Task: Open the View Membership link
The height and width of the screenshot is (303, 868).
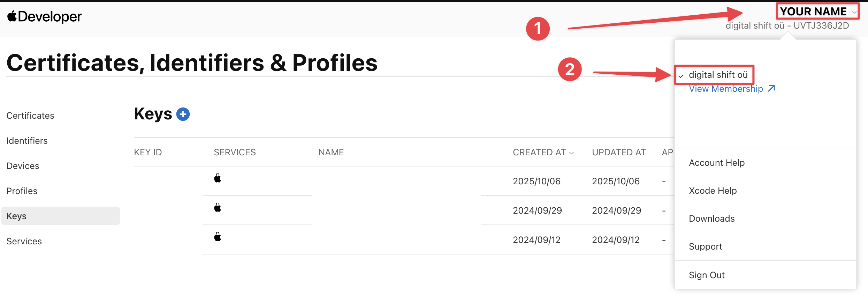Action: (726, 89)
